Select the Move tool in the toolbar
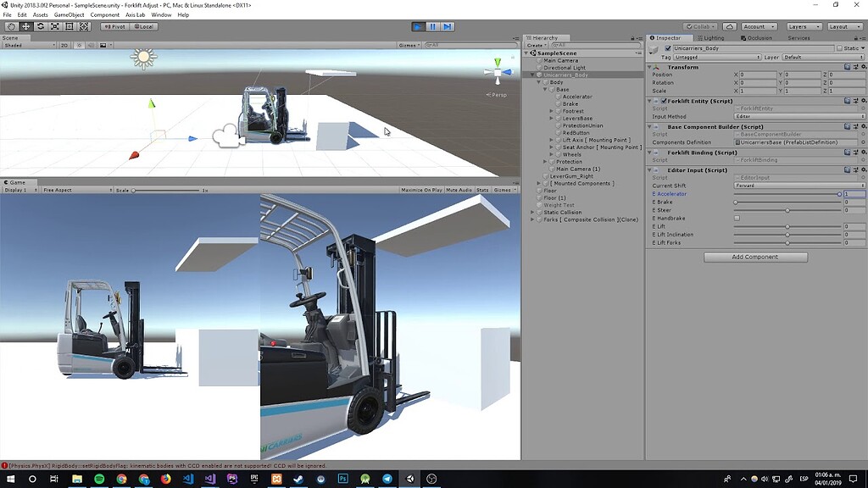 point(25,26)
